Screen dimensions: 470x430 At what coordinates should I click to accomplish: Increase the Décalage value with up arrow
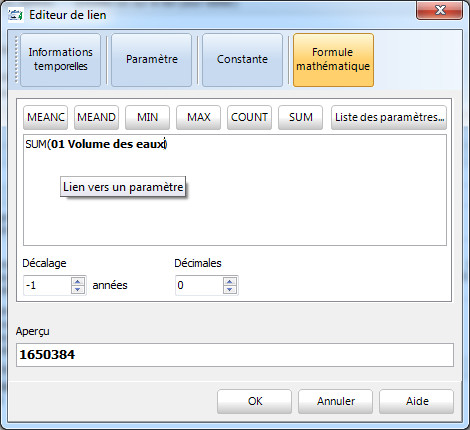(x=78, y=282)
